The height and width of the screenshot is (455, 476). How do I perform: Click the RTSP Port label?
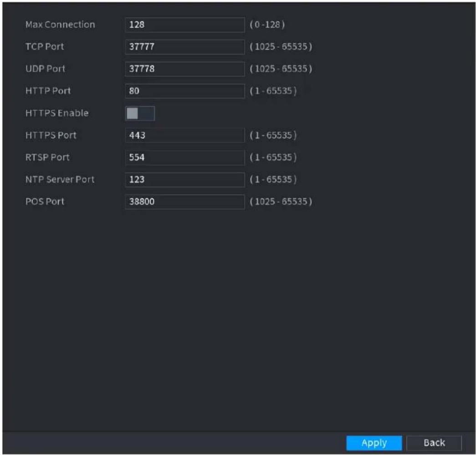coord(47,157)
